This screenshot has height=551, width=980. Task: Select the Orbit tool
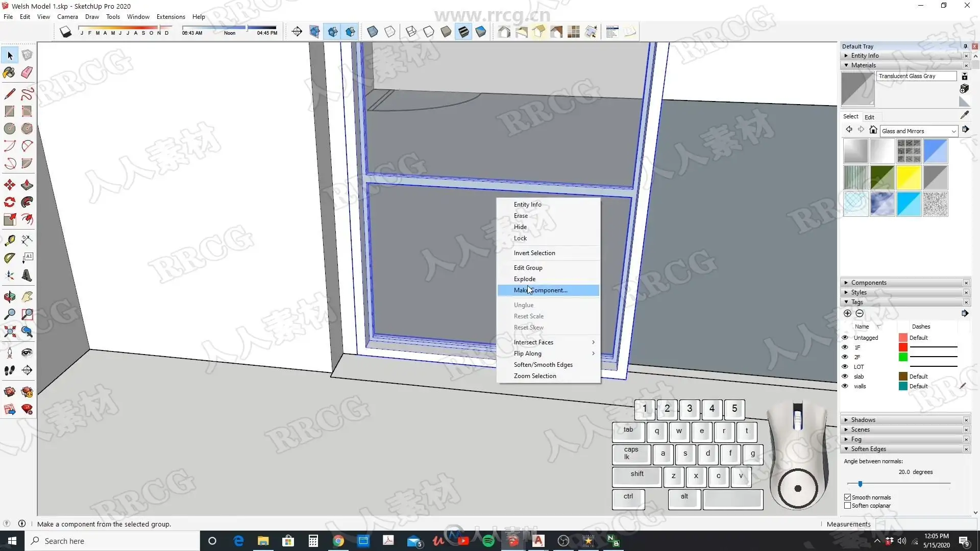(9, 296)
